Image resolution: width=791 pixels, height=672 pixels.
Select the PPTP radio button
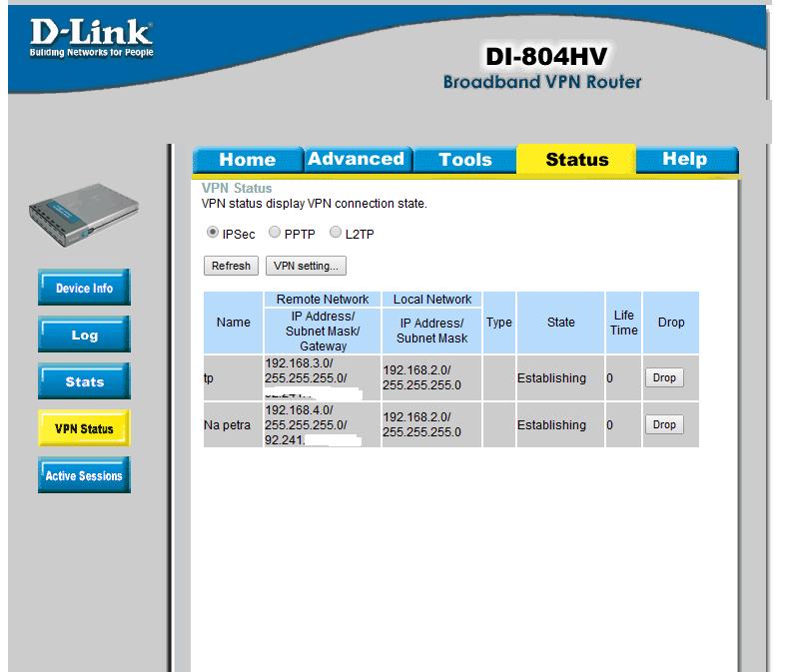point(275,232)
